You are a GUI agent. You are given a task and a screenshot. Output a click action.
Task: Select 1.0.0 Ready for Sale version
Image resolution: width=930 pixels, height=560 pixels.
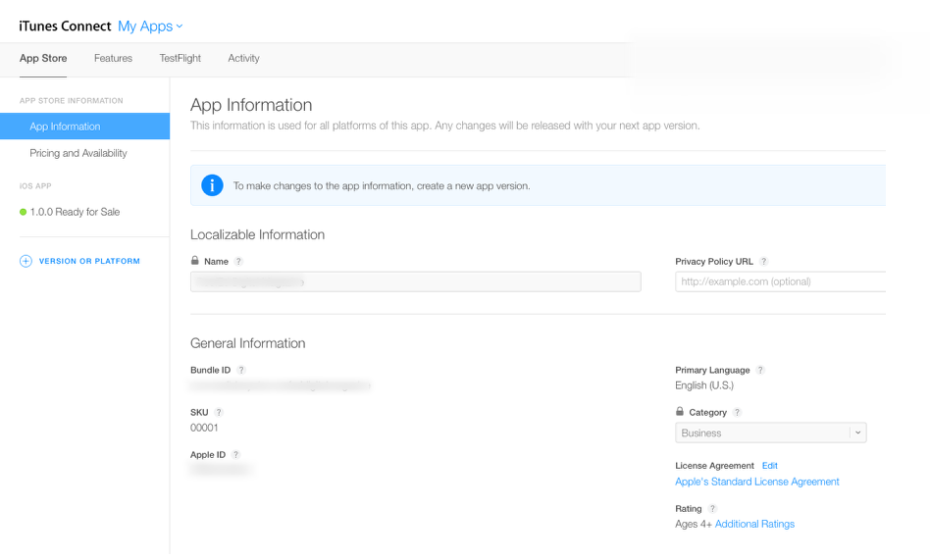pyautogui.click(x=75, y=212)
